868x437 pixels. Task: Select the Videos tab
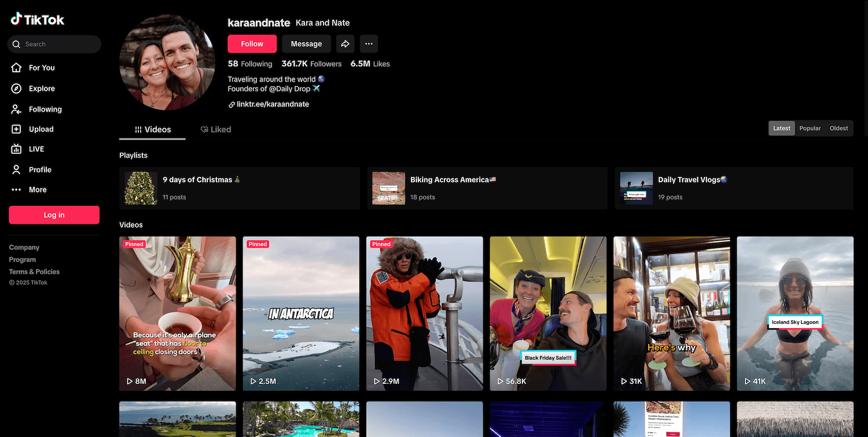pyautogui.click(x=153, y=129)
